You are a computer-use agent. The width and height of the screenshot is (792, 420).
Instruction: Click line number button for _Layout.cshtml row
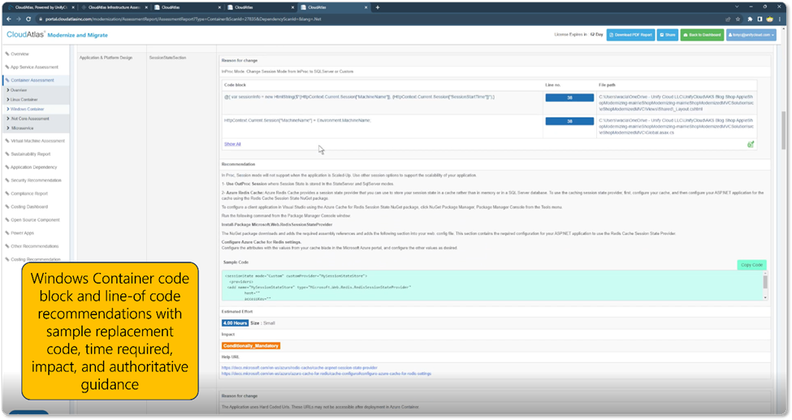pyautogui.click(x=569, y=97)
